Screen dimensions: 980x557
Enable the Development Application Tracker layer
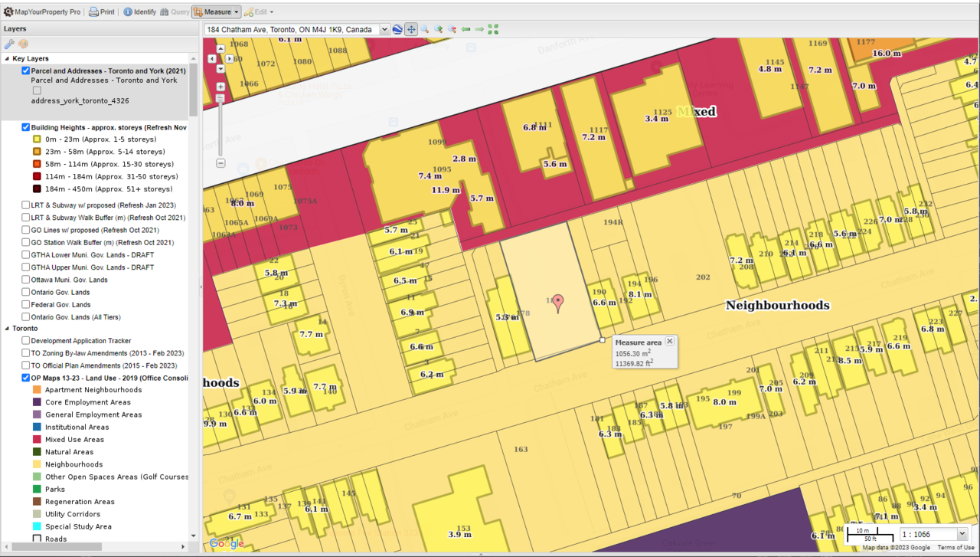[x=26, y=341]
